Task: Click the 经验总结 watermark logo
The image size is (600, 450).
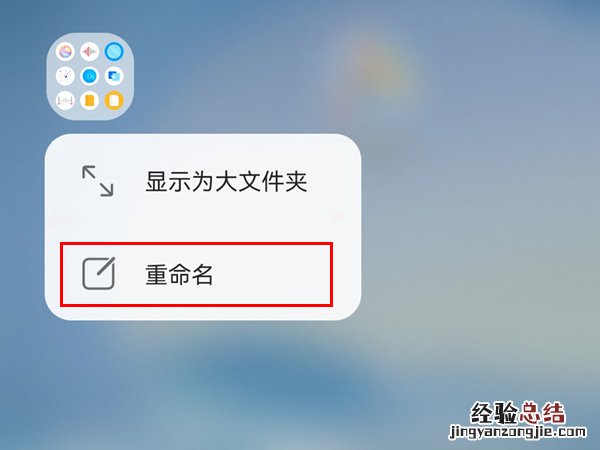Action: click(518, 412)
